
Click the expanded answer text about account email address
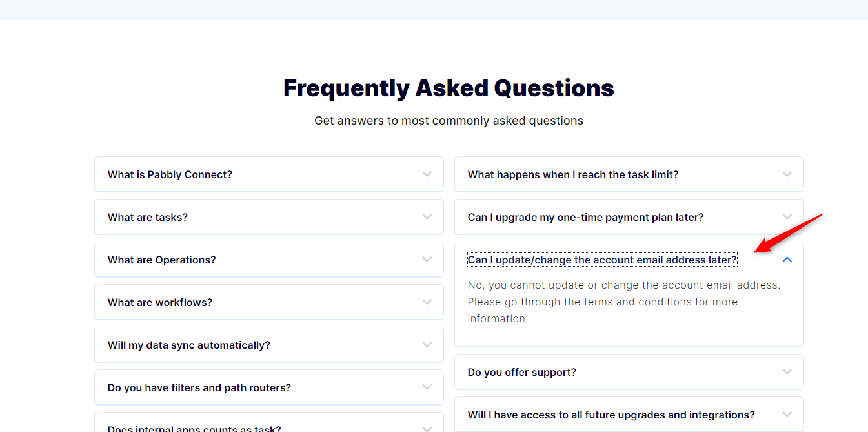[624, 302]
